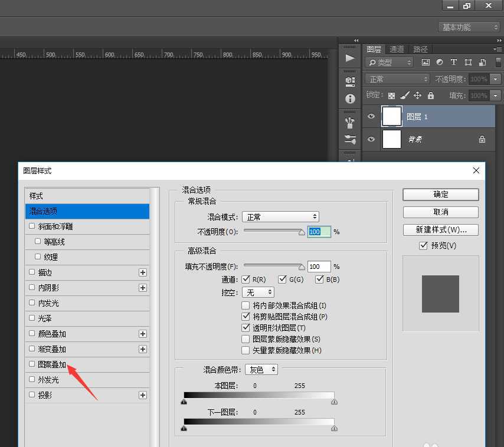Open the 混合模式 dropdown
The width and height of the screenshot is (504, 447).
[280, 216]
